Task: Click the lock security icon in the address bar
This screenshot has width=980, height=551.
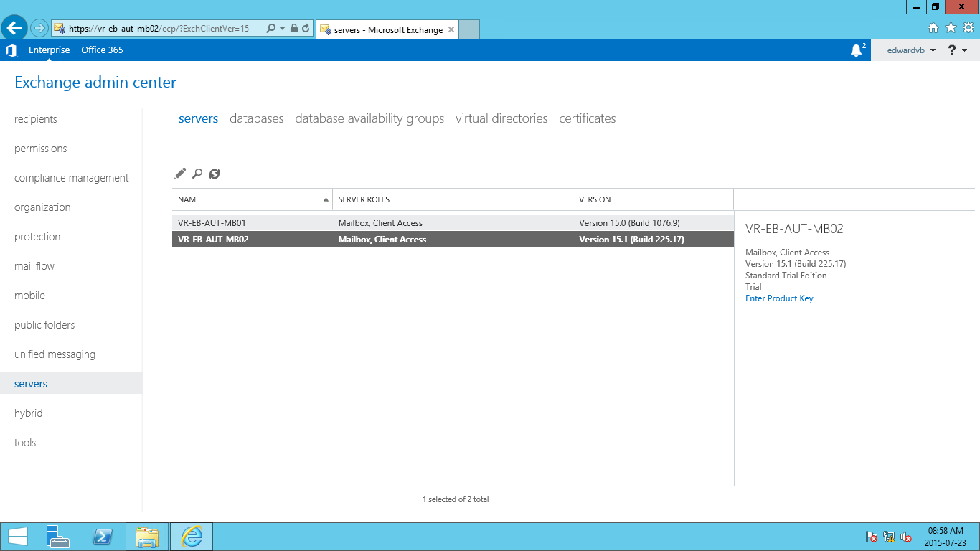Action: pos(294,29)
